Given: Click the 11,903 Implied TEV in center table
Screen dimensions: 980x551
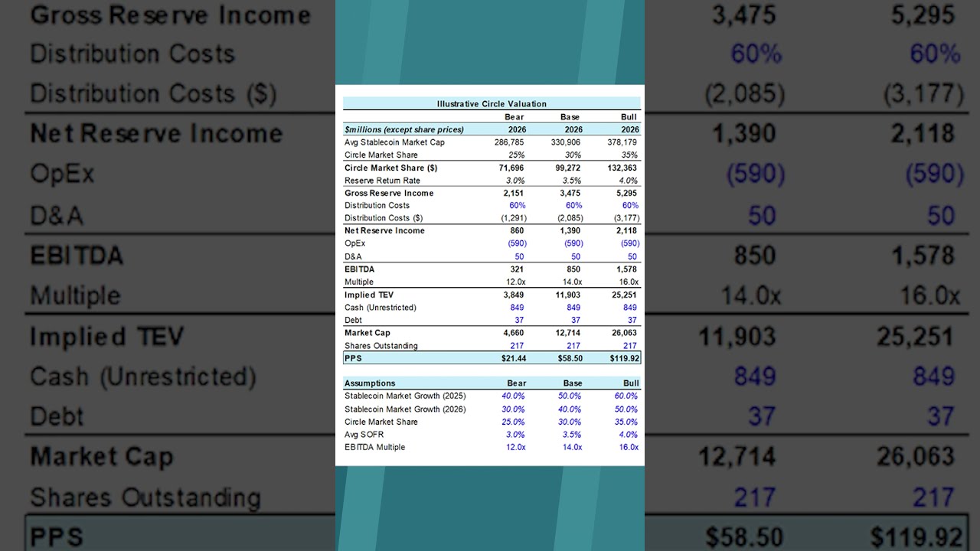Looking at the screenshot, I should click(568, 295).
